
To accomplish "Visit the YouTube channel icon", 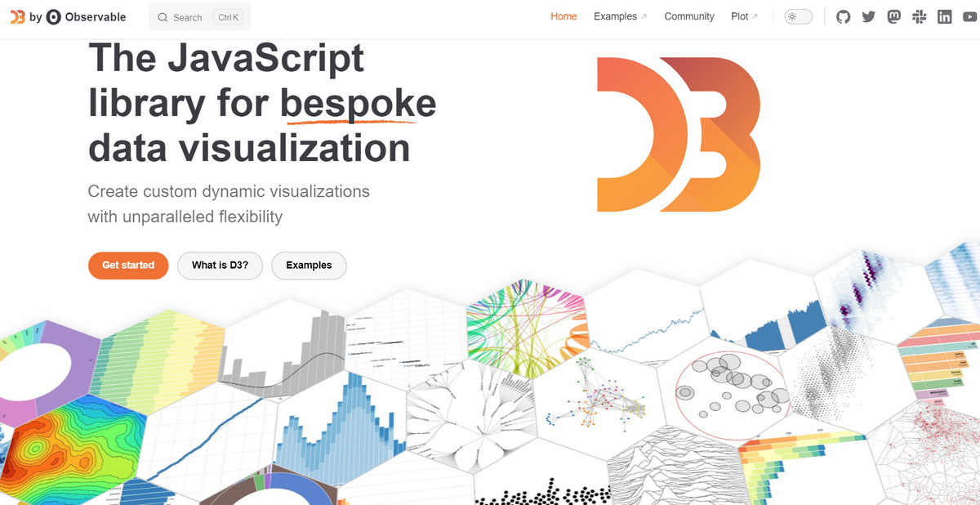I will 969,16.
